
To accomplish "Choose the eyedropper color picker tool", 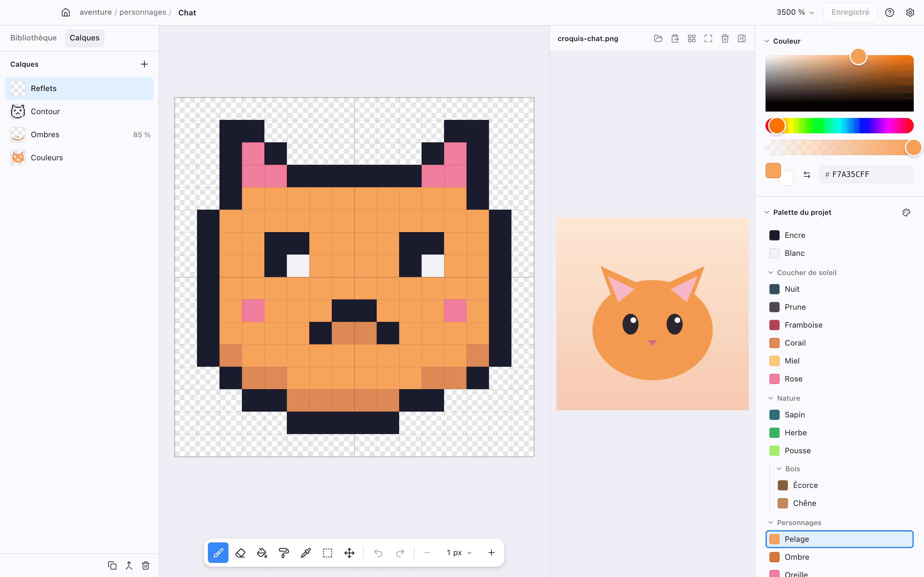I will click(x=306, y=553).
